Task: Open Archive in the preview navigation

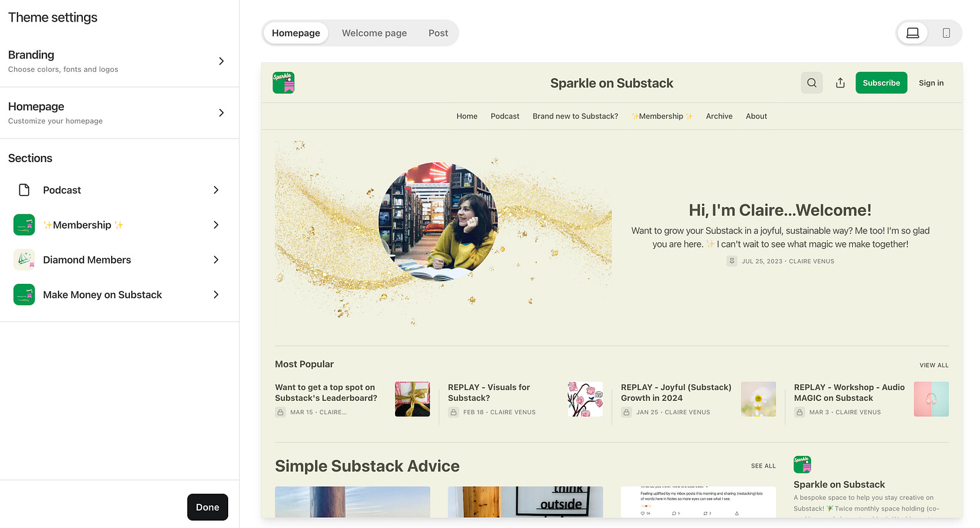Action: (x=719, y=116)
